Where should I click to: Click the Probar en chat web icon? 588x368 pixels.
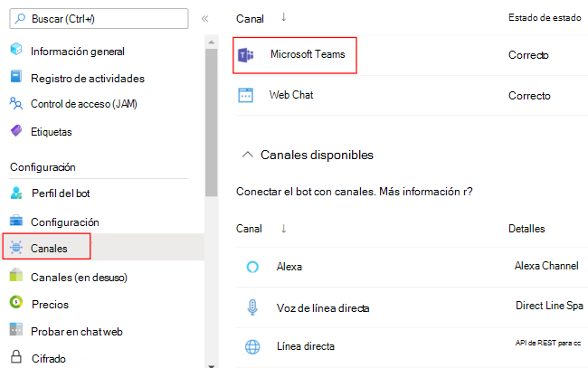pos(16,329)
